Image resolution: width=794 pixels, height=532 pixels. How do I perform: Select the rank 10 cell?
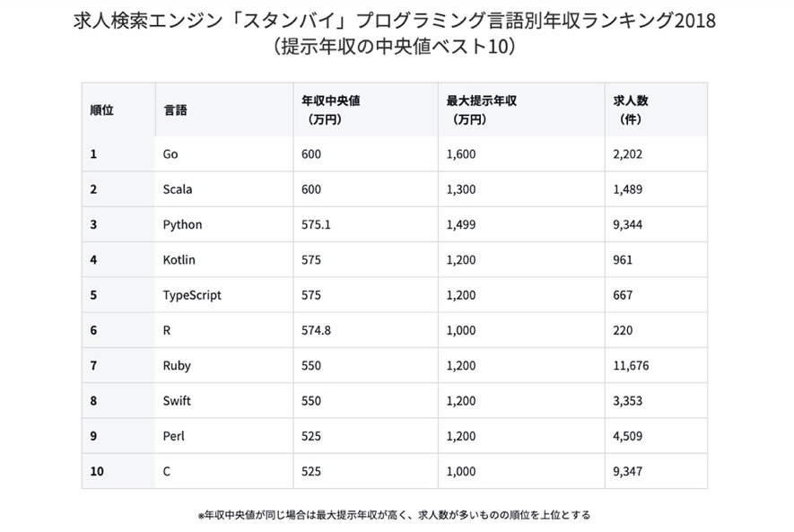(97, 471)
